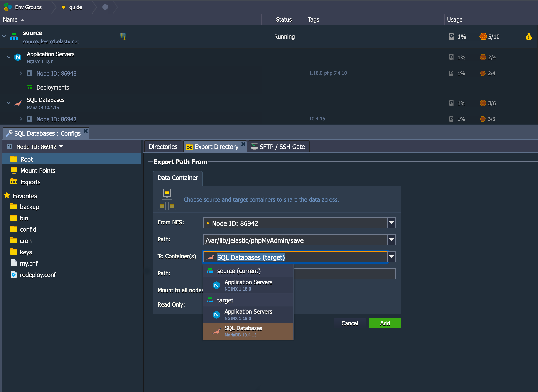The height and width of the screenshot is (392, 538).
Task: Click the MariaDB SQL Databases seal icon
Action: (x=18, y=103)
